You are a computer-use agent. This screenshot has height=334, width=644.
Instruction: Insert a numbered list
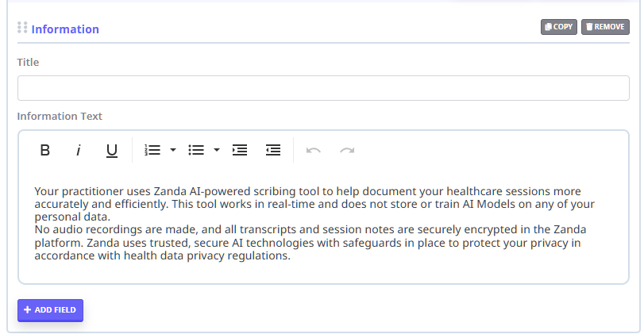pyautogui.click(x=152, y=150)
